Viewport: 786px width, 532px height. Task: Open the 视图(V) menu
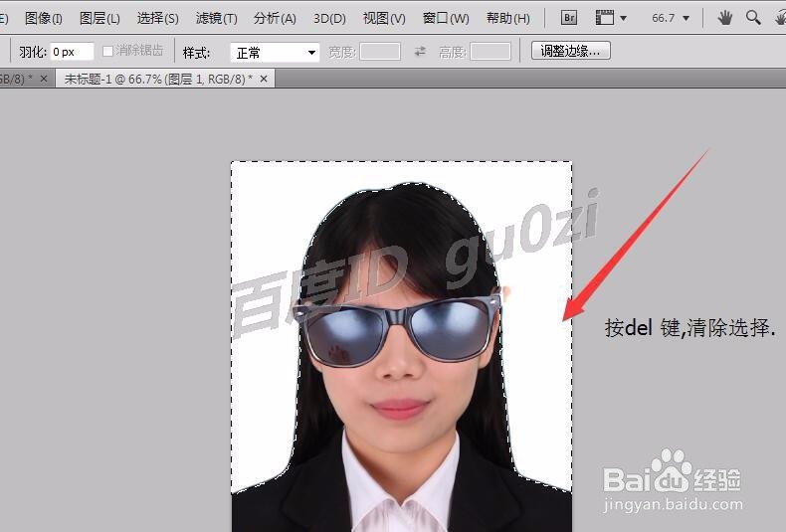[384, 19]
